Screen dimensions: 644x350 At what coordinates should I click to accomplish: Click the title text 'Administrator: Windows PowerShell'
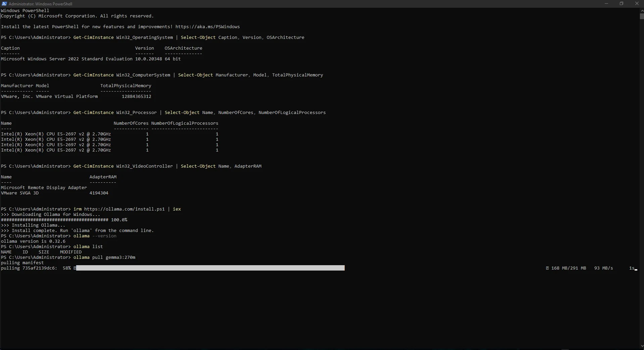40,4
